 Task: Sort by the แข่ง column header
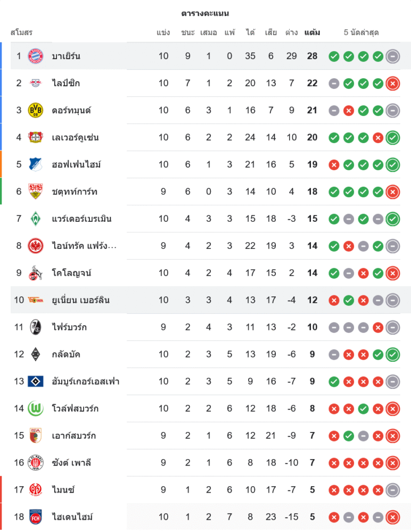point(163,32)
